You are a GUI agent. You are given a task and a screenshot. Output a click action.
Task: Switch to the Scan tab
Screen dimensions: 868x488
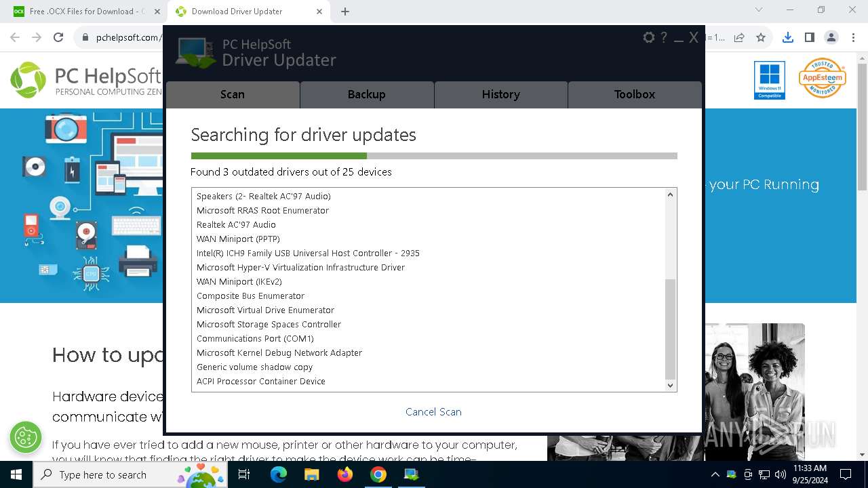[233, 95]
